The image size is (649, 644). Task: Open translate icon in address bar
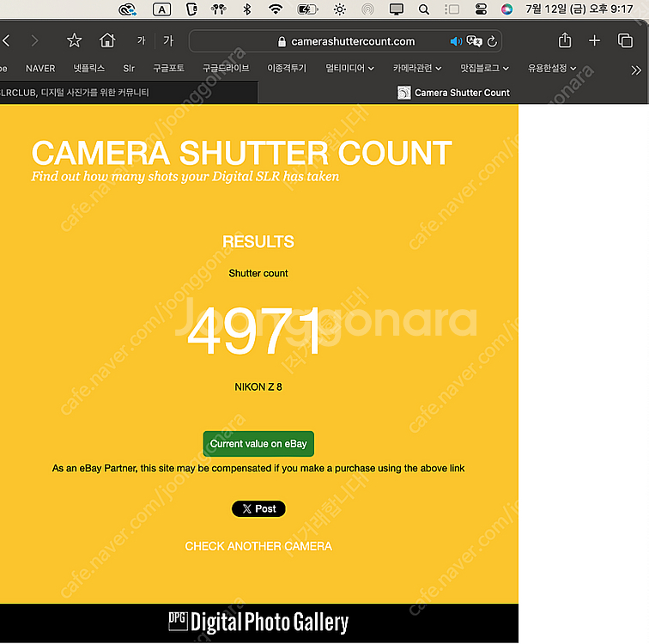475,41
